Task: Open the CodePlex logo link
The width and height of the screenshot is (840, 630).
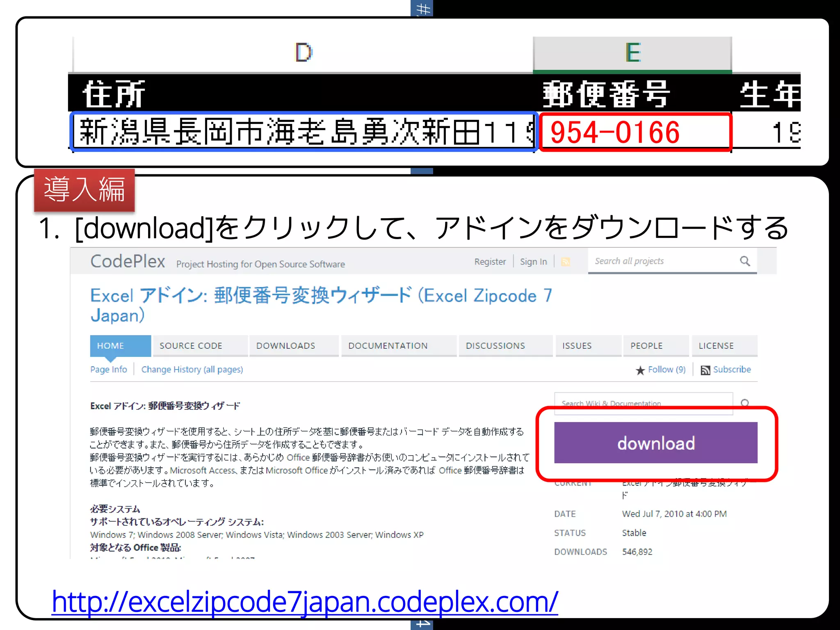Action: point(128,261)
